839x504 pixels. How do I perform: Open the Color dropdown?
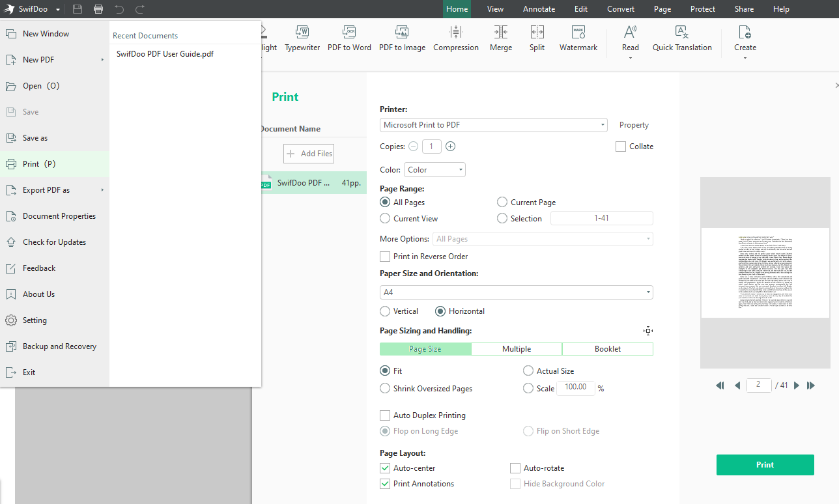[x=434, y=170]
